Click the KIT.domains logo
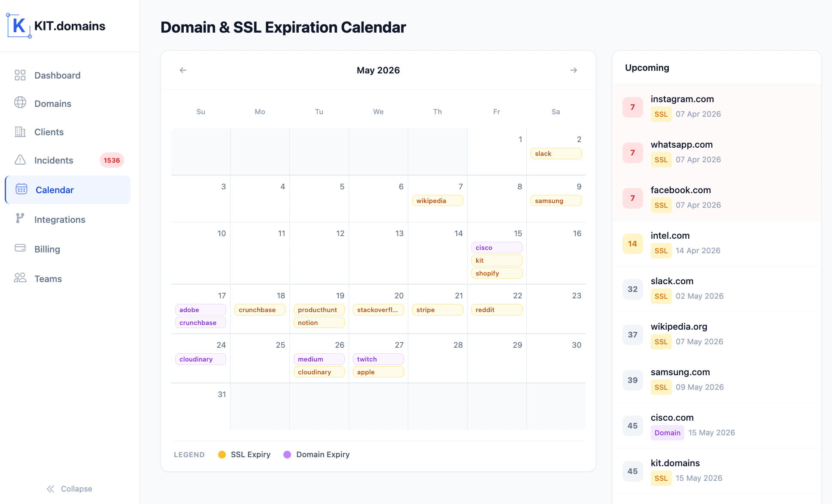The width and height of the screenshot is (832, 504). coord(56,26)
